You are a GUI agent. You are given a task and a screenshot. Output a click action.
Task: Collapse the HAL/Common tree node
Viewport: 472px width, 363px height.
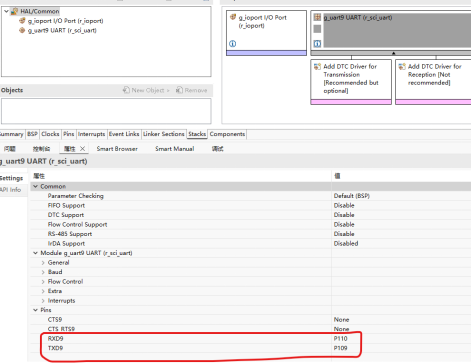coord(6,11)
